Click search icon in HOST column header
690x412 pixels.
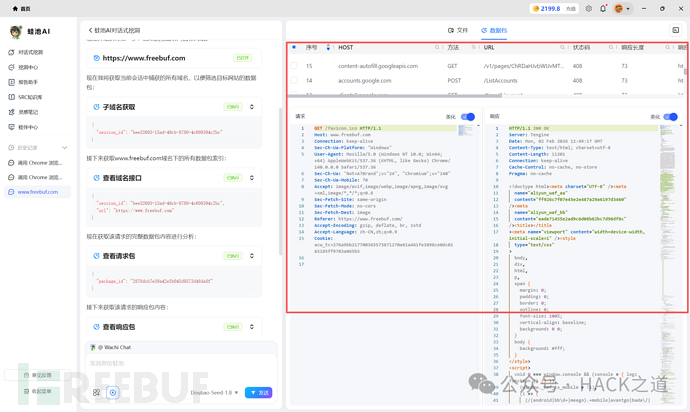(x=437, y=47)
